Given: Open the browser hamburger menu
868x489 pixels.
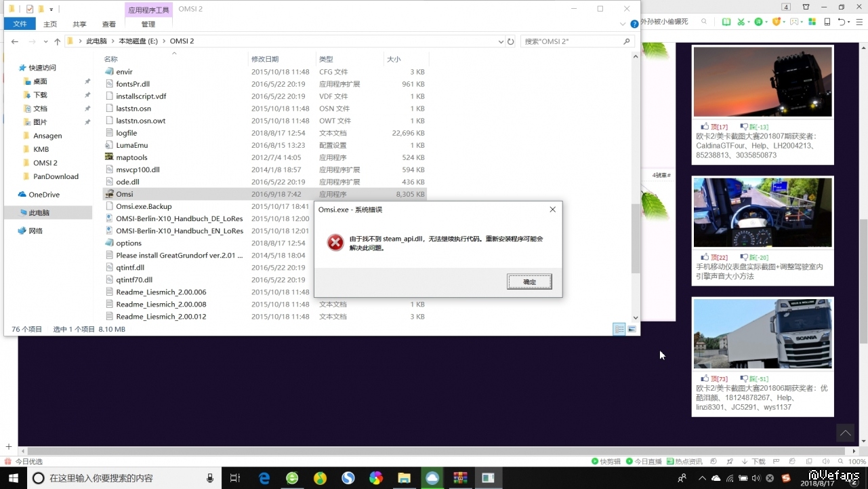Looking at the screenshot, I should 859,22.
